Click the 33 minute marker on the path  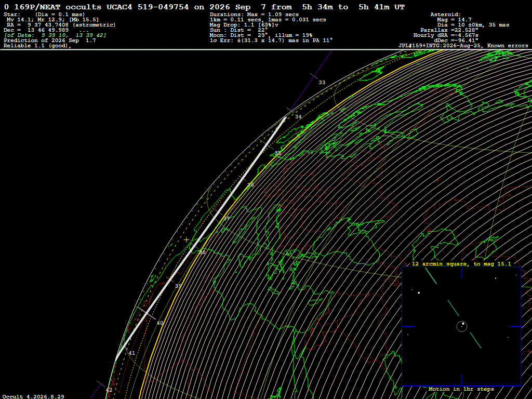click(322, 83)
